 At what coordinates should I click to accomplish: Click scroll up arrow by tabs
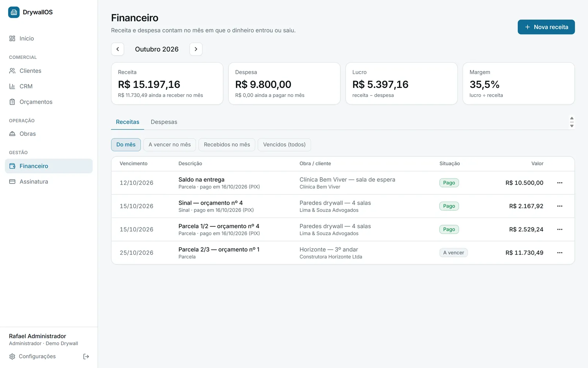[572, 118]
